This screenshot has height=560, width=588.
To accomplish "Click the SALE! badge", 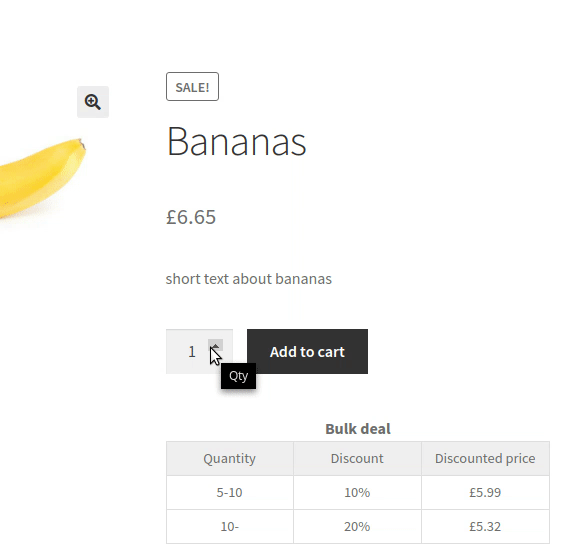I will tap(192, 87).
